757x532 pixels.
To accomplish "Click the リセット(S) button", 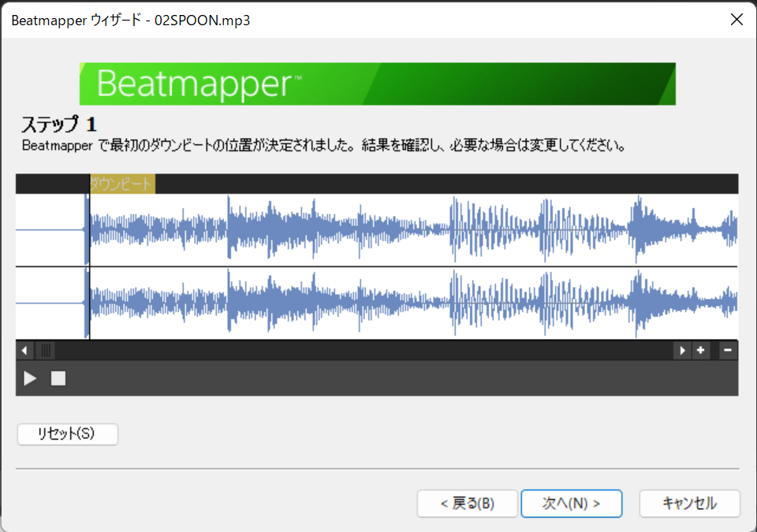I will [x=68, y=433].
